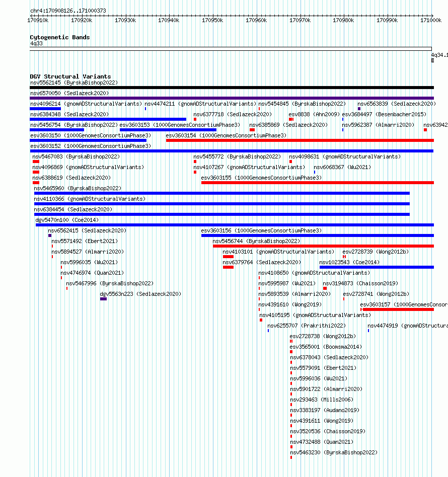Viewport: 448px width, 477px height.
Task: Click nsv3383197 (Audano2019) label
Action: pyautogui.click(x=325, y=411)
